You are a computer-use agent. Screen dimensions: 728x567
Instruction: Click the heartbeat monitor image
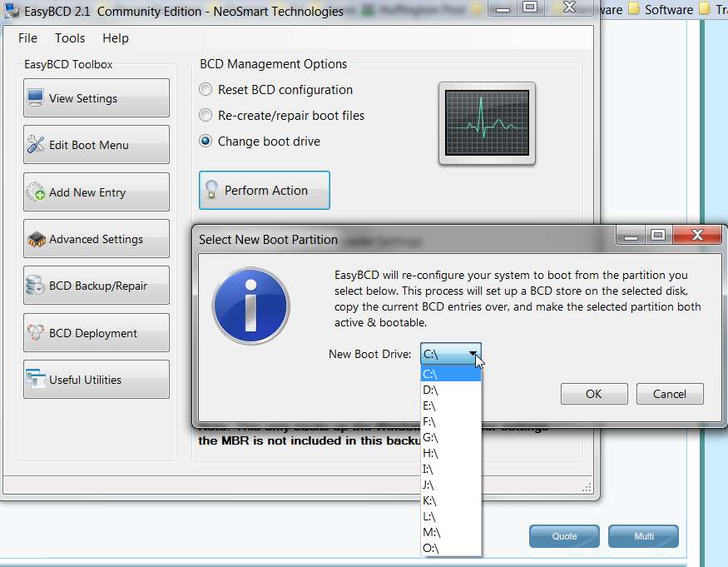(487, 123)
